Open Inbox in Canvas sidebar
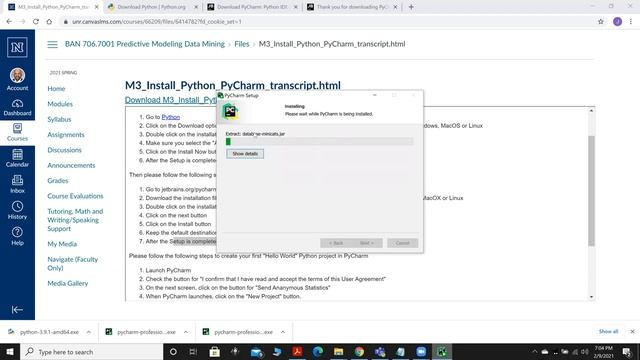This screenshot has height=360, width=640. click(17, 184)
